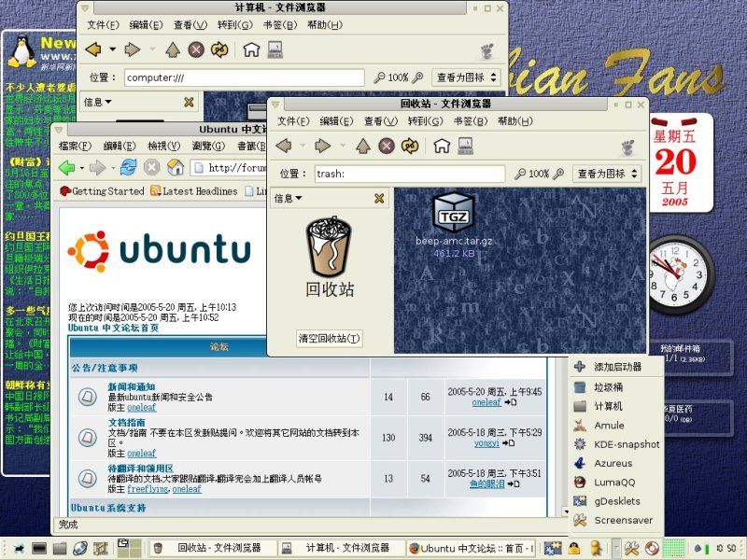747x560 pixels.
Task: Go back in the 计算机 file browser
Action: [x=94, y=49]
